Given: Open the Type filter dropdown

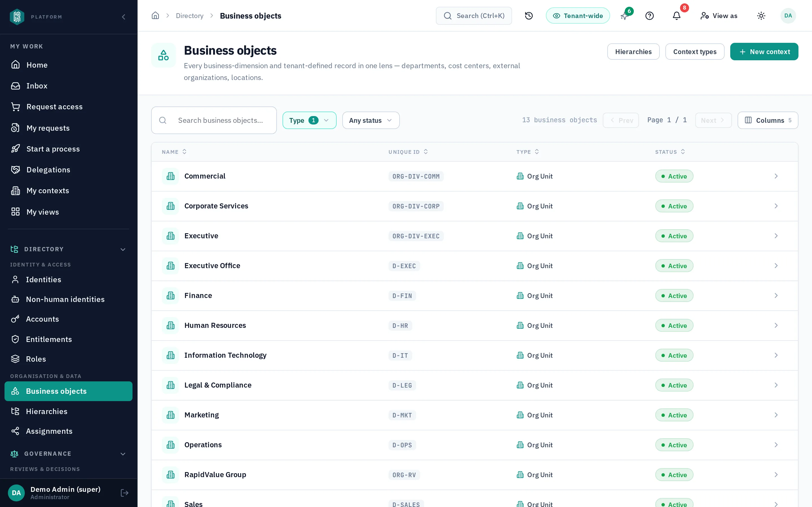Looking at the screenshot, I should [309, 120].
